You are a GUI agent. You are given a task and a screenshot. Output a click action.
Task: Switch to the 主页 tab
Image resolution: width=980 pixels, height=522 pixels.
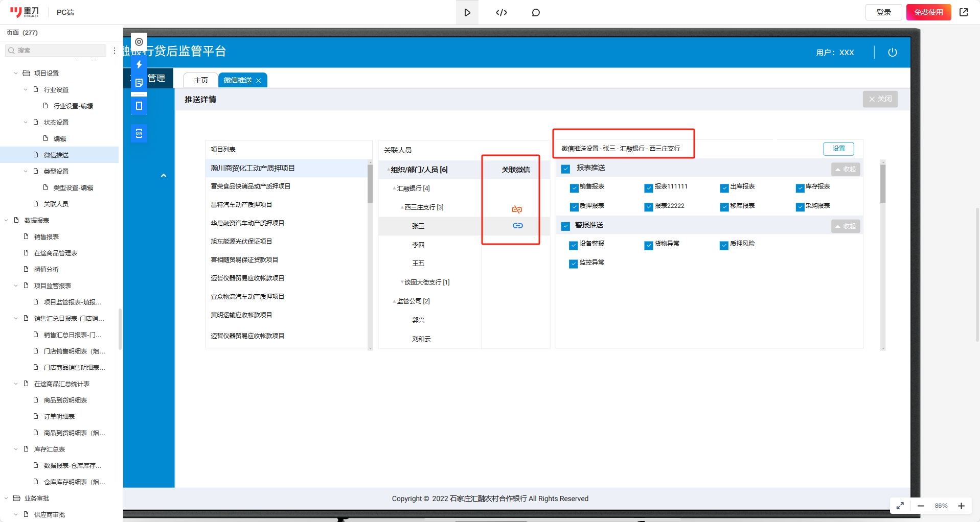tap(201, 80)
